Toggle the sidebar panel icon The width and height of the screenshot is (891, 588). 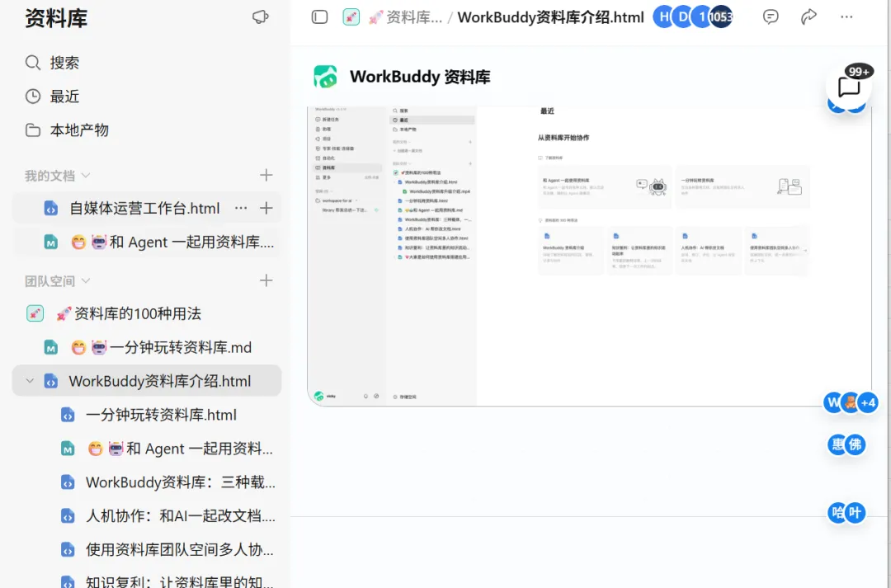click(x=320, y=17)
